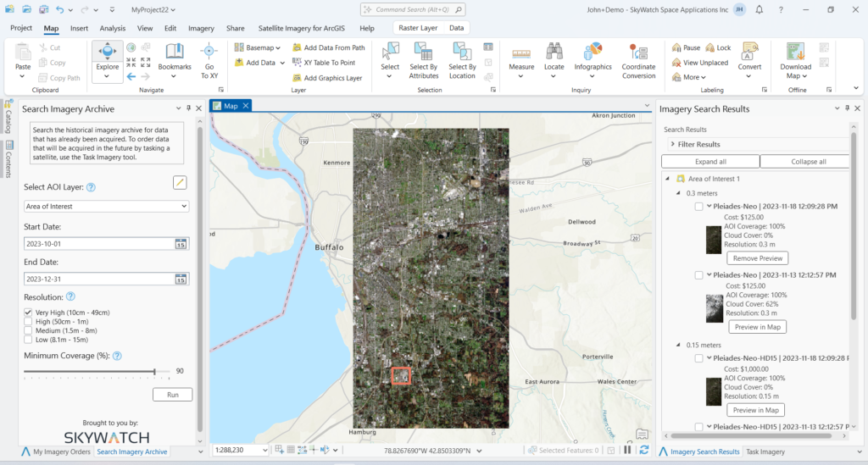Click the draw AOI pencil icon
Viewport: 868px width, 465px height.
(180, 182)
